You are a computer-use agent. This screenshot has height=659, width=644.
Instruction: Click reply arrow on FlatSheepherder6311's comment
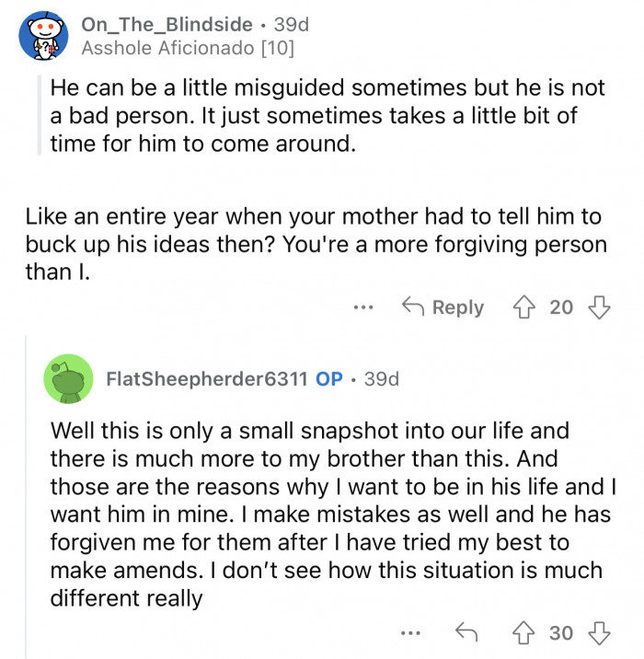[x=468, y=632]
